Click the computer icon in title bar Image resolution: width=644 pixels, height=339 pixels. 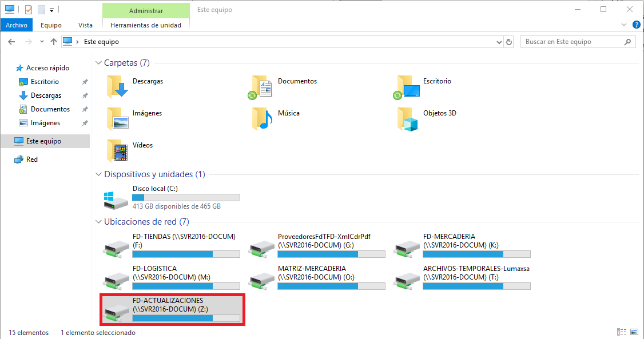[10, 9]
